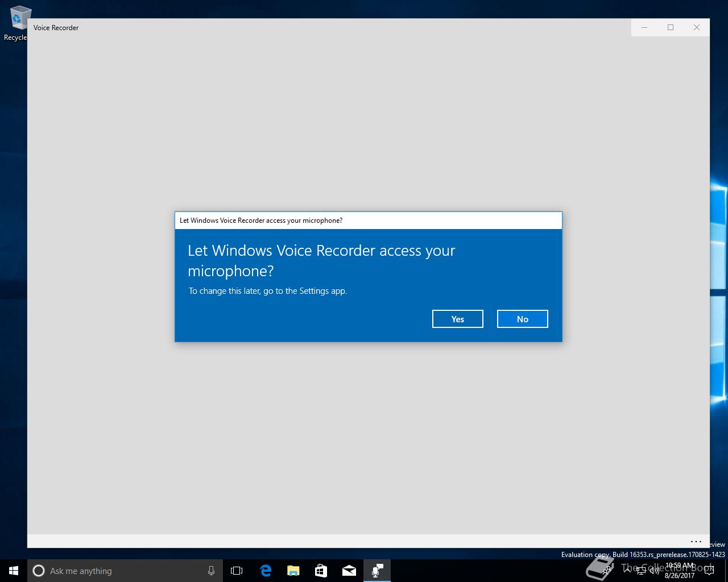Open the Action Center notification icon

[709, 571]
